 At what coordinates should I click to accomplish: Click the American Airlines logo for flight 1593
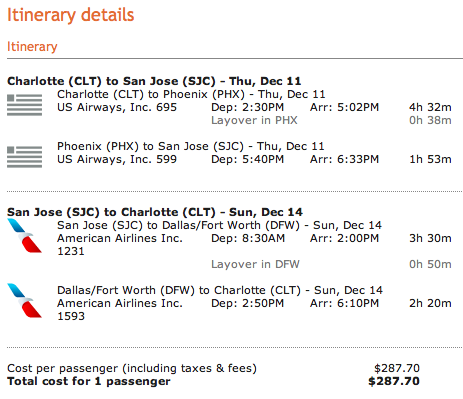point(25,301)
